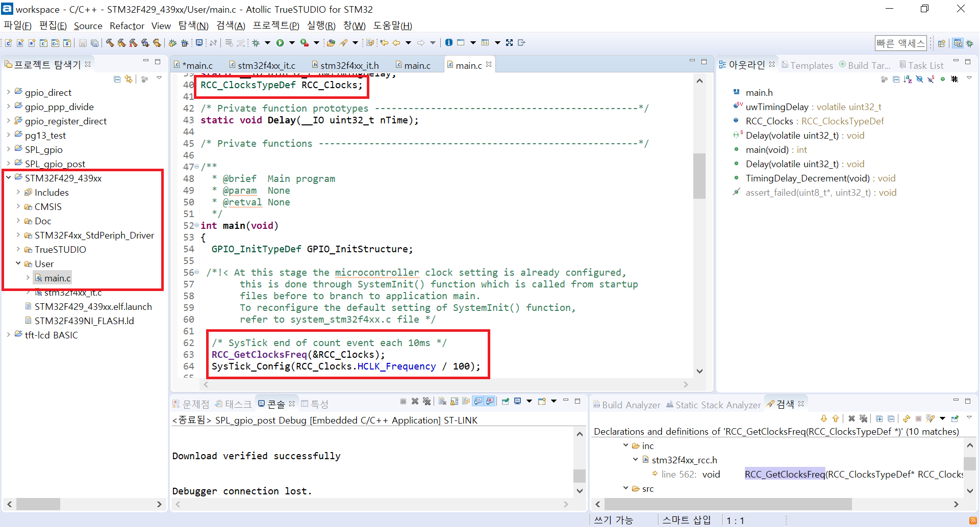The height and width of the screenshot is (527, 980).
Task: Open the Source menu
Action: point(88,26)
